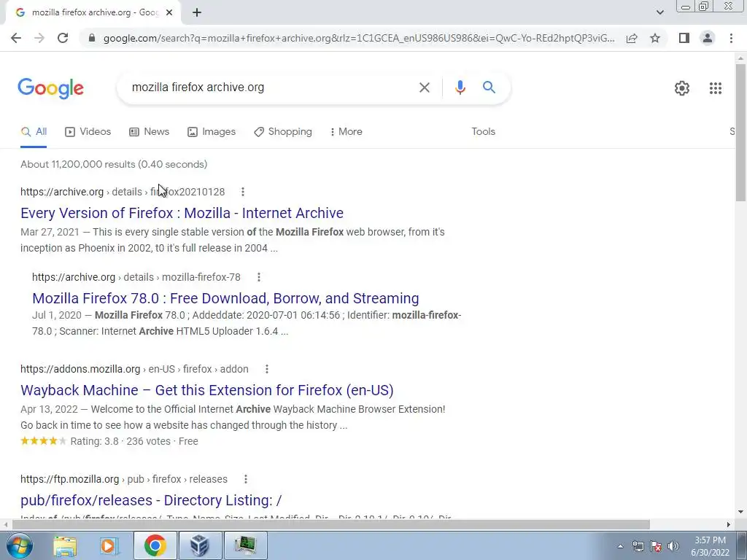The height and width of the screenshot is (560, 747).
Task: View site information via the lock icon
Action: (x=92, y=38)
